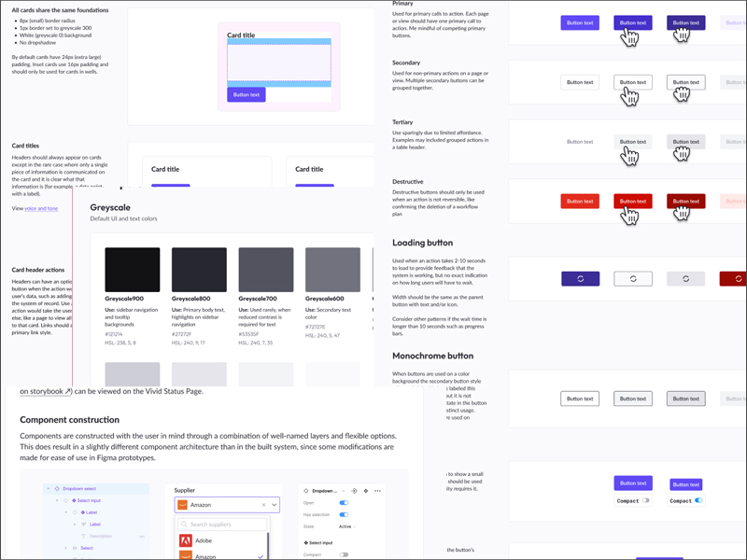Click the Adobe logo in suppliers list
This screenshot has width=747, height=560.
[x=186, y=540]
